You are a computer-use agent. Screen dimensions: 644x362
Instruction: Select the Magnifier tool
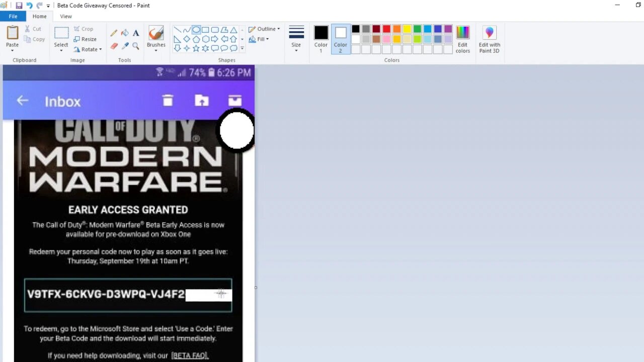[136, 46]
